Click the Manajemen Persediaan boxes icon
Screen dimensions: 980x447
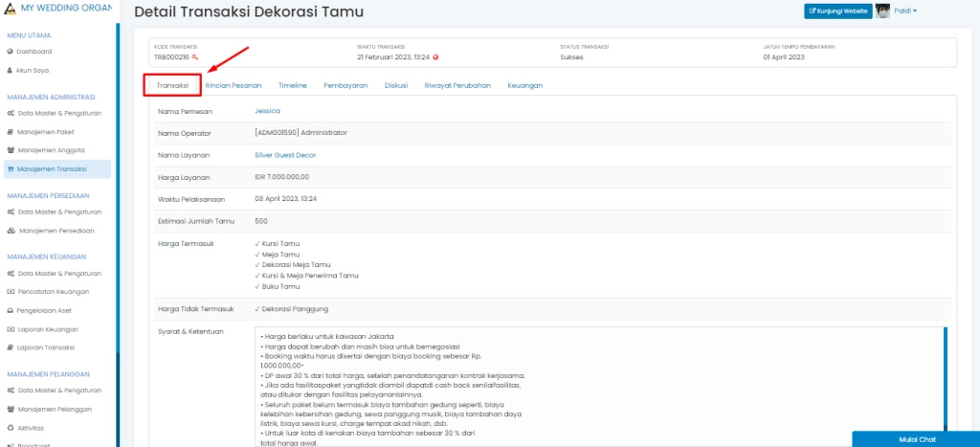pyautogui.click(x=10, y=231)
